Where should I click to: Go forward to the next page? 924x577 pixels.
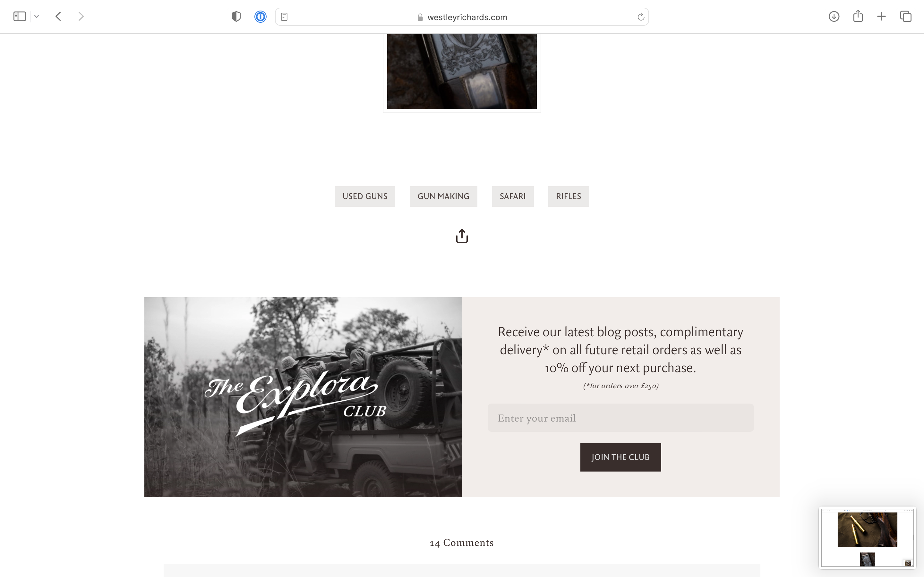[81, 16]
